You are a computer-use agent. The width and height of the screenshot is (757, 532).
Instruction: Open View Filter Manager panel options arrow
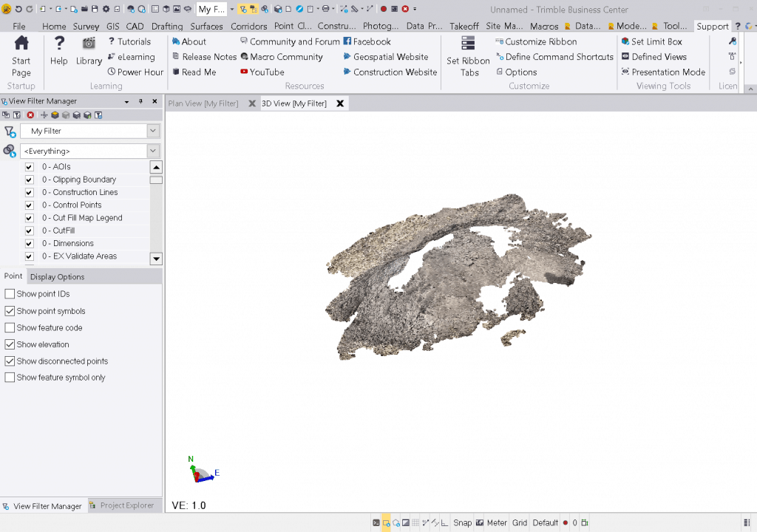pyautogui.click(x=126, y=101)
